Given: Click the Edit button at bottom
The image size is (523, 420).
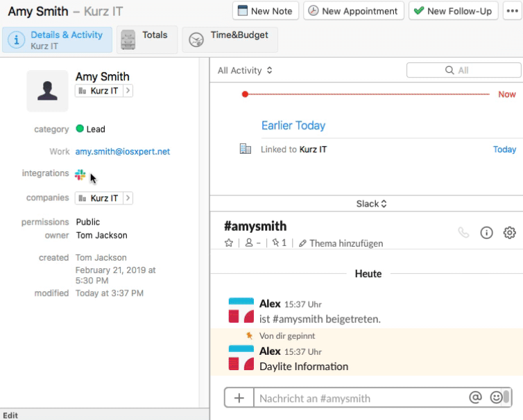Looking at the screenshot, I should point(10,415).
